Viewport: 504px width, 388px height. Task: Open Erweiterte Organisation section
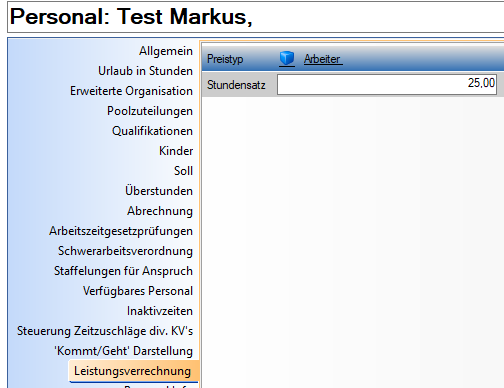point(131,91)
